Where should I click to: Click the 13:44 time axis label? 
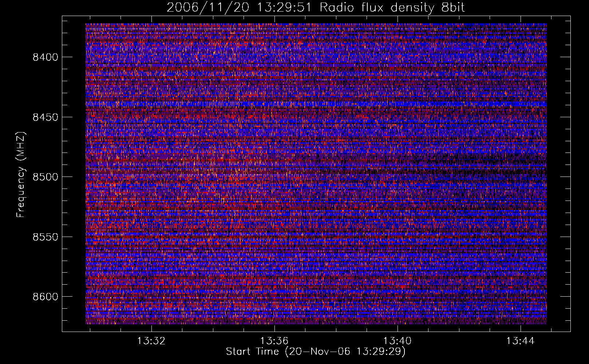tap(521, 341)
